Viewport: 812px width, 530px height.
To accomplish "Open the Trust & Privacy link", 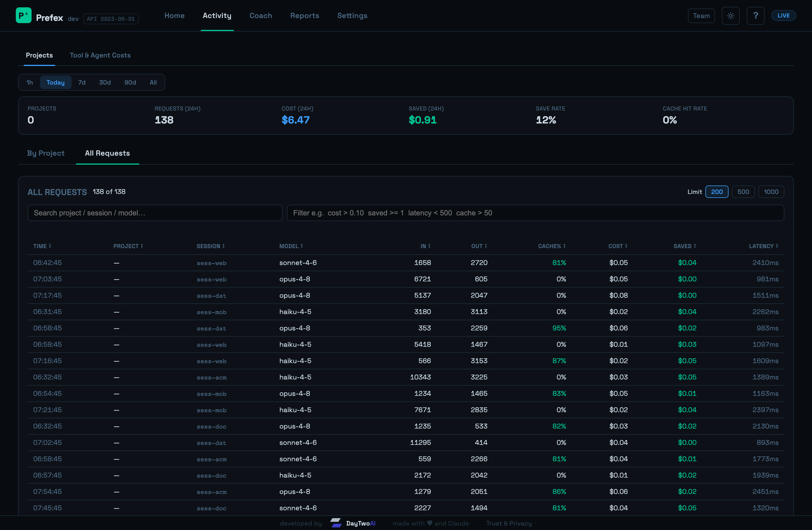I will 509,523.
